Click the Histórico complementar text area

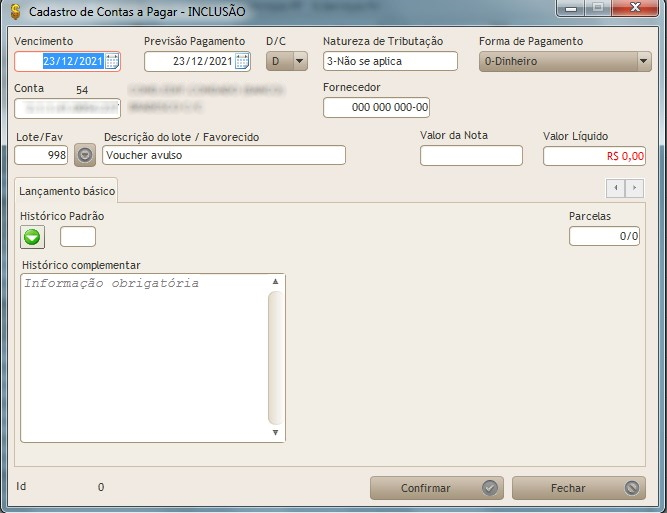pyautogui.click(x=145, y=357)
